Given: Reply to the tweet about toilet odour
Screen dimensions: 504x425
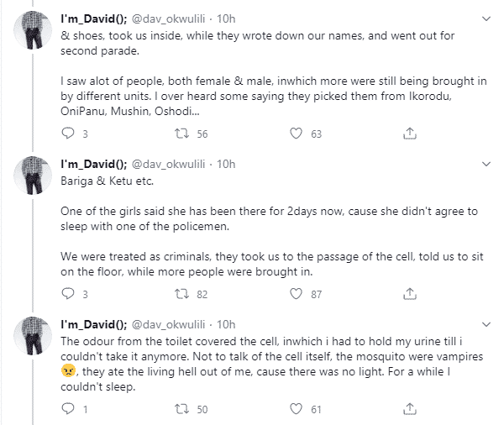Looking at the screenshot, I should tap(70, 409).
